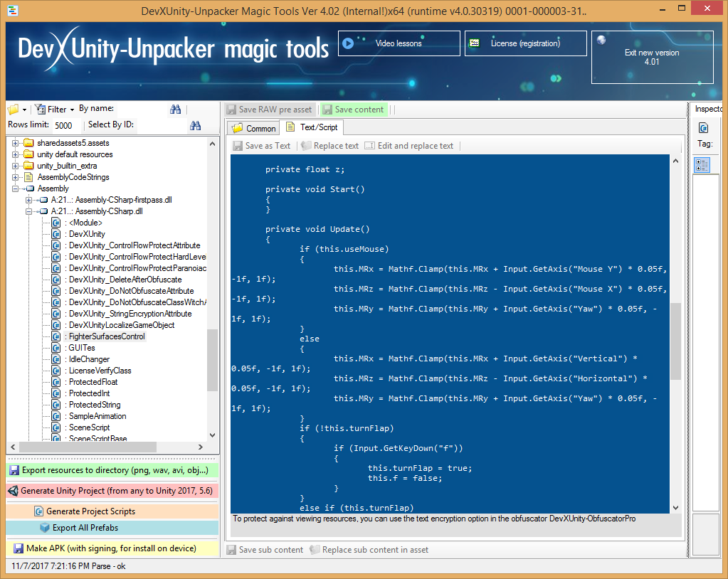728x579 pixels.
Task: Click Save RAW pre asset
Action: pos(269,110)
